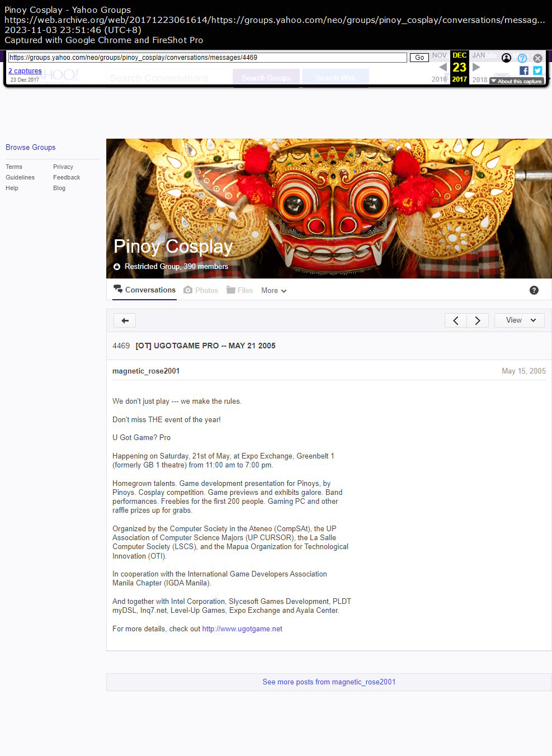Open the Terms link
Viewport: 552px width, 756px height.
click(x=14, y=167)
